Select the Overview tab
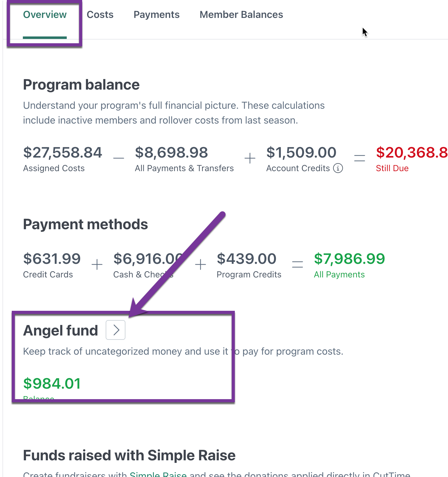 pos(45,15)
